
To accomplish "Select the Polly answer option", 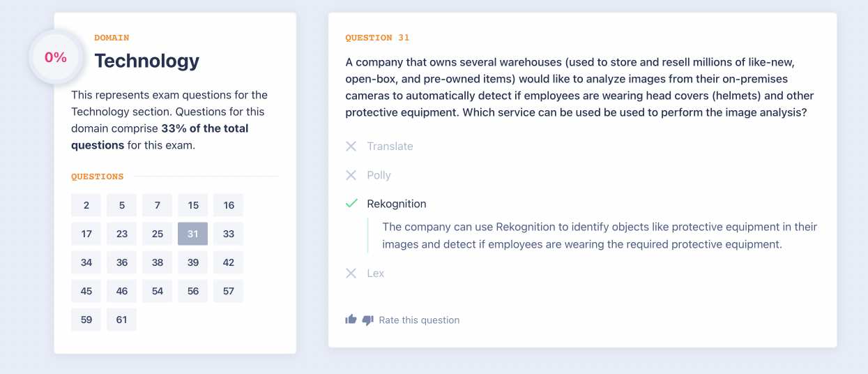I will 379,175.
